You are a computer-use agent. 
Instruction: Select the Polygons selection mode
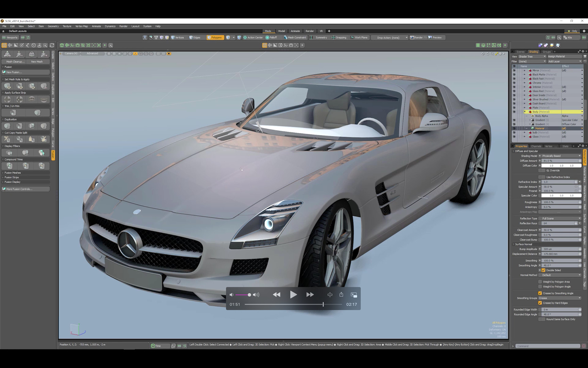point(215,37)
